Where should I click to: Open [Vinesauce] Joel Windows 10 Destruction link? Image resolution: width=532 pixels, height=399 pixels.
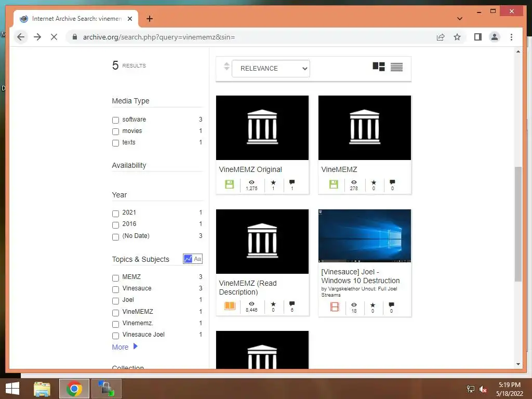point(361,276)
